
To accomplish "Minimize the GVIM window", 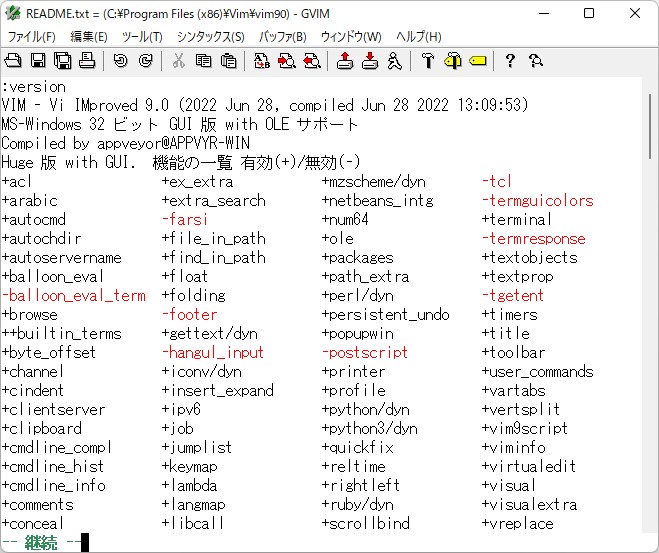I will 544,13.
